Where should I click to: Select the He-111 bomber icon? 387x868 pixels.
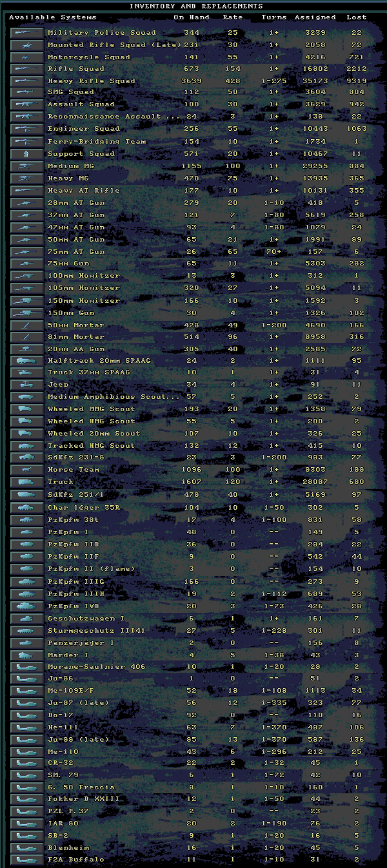(x=27, y=728)
